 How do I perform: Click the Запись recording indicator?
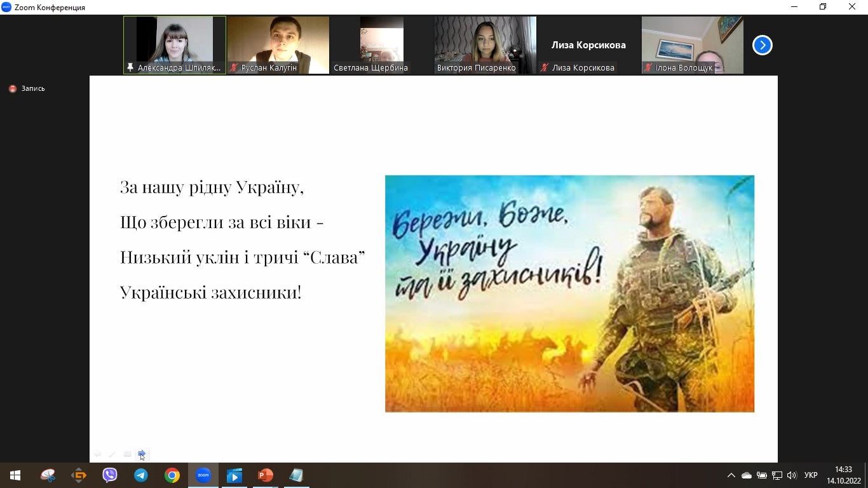coord(27,89)
